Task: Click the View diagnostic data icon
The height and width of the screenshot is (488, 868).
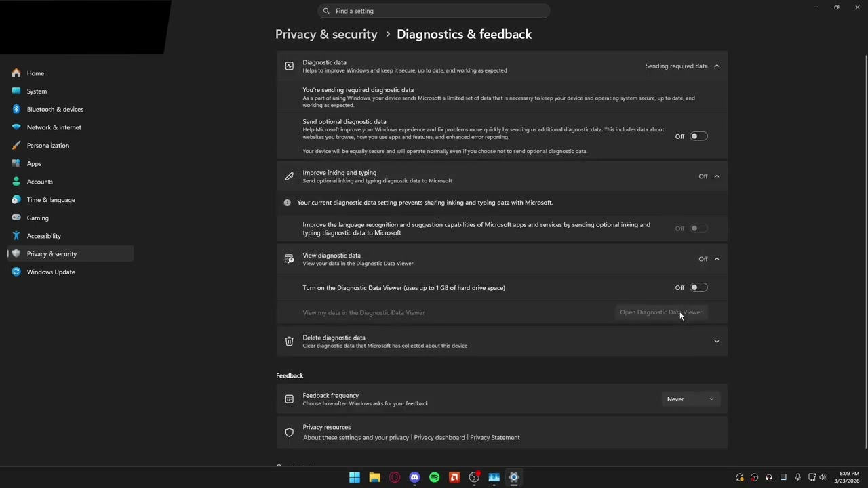Action: point(290,259)
